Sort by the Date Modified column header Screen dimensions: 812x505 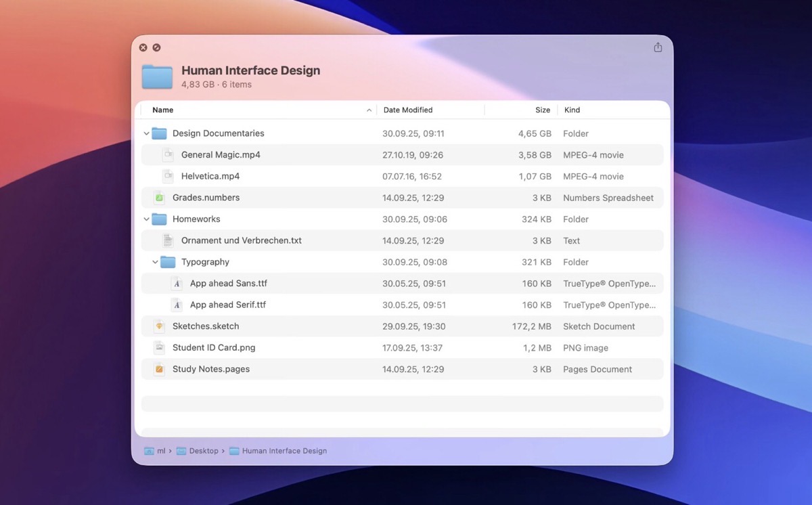click(x=408, y=110)
